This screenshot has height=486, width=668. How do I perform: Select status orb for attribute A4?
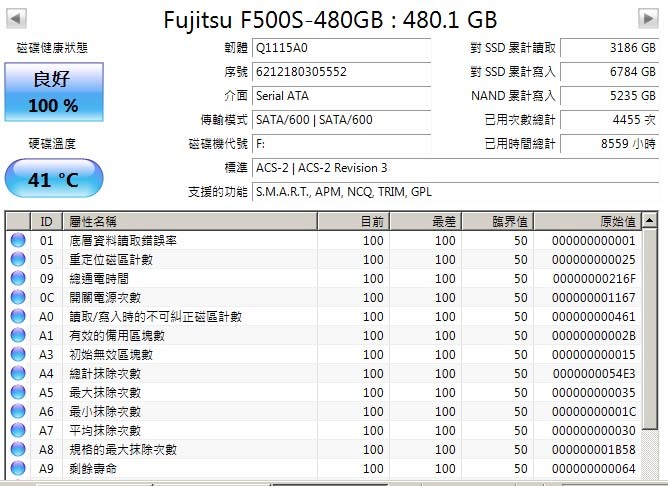tap(18, 374)
